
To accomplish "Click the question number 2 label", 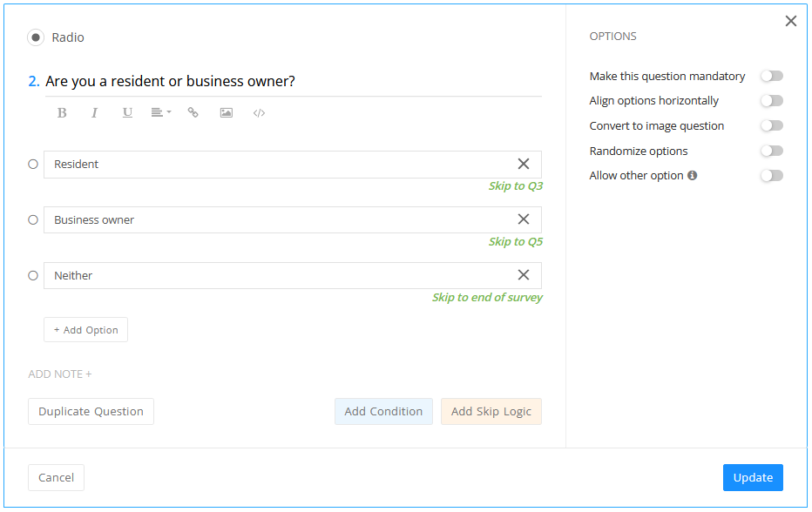I will (34, 81).
